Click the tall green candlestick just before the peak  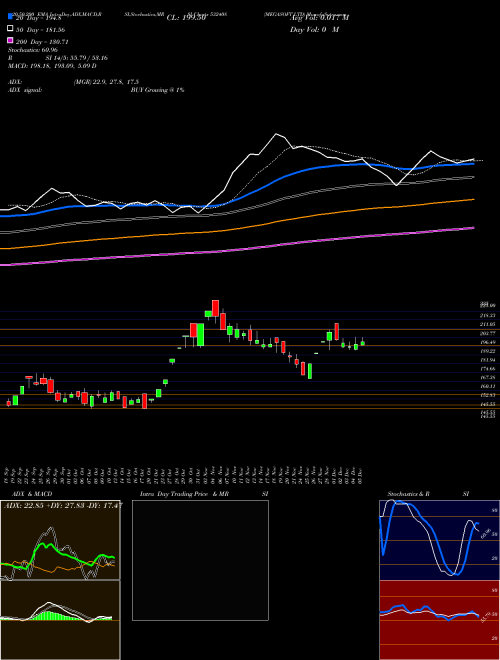[x=201, y=335]
